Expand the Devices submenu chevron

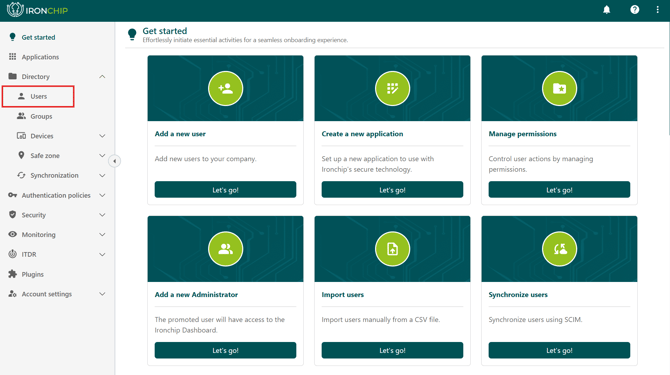(102, 136)
